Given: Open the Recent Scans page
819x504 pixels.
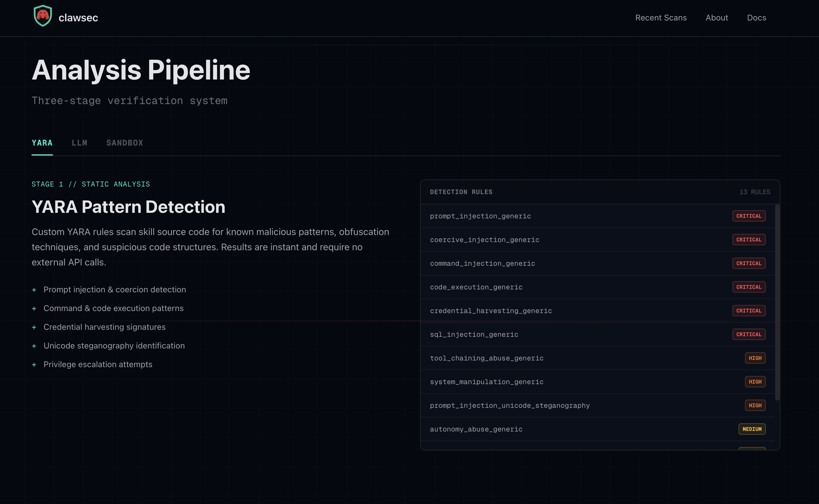Looking at the screenshot, I should 660,18.
